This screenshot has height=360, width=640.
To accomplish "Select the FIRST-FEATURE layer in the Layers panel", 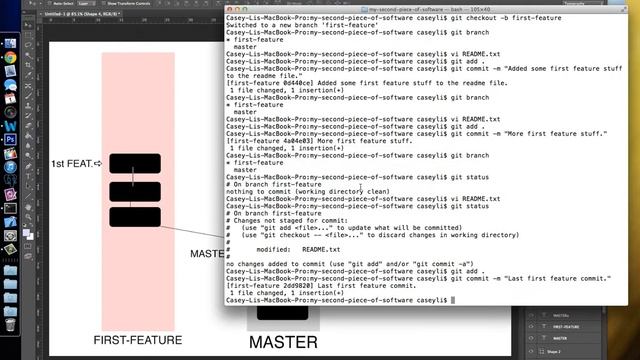I will click(564, 327).
